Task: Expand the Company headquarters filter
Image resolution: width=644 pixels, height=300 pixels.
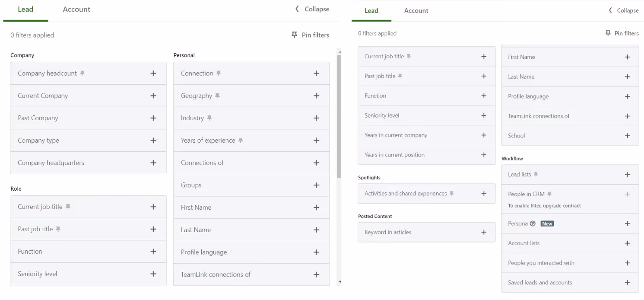Action: click(x=153, y=163)
